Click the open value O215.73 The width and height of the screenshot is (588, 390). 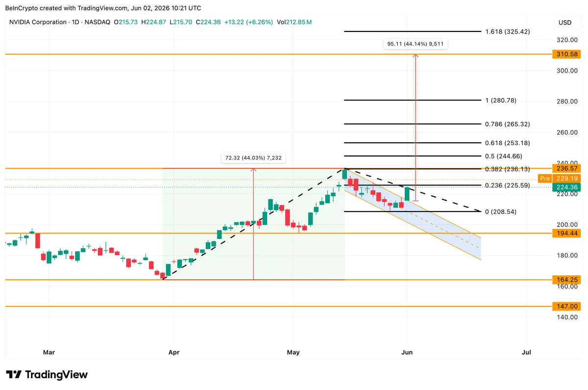126,23
